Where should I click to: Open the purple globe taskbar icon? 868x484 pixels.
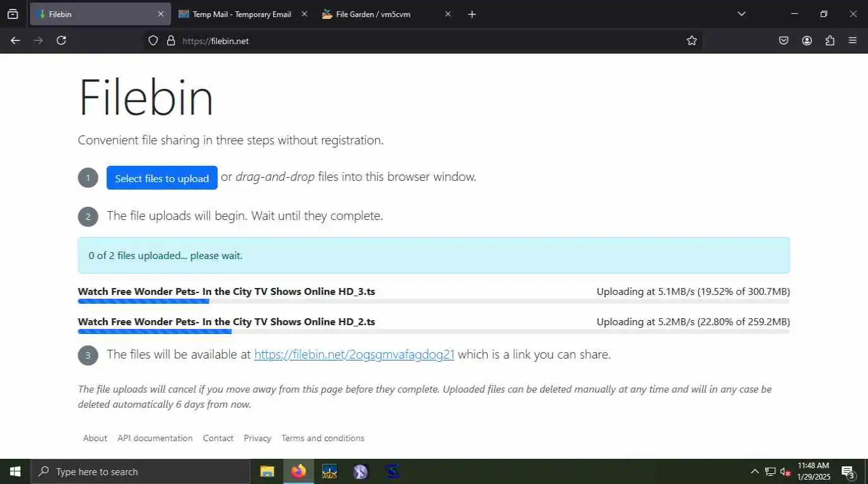360,471
